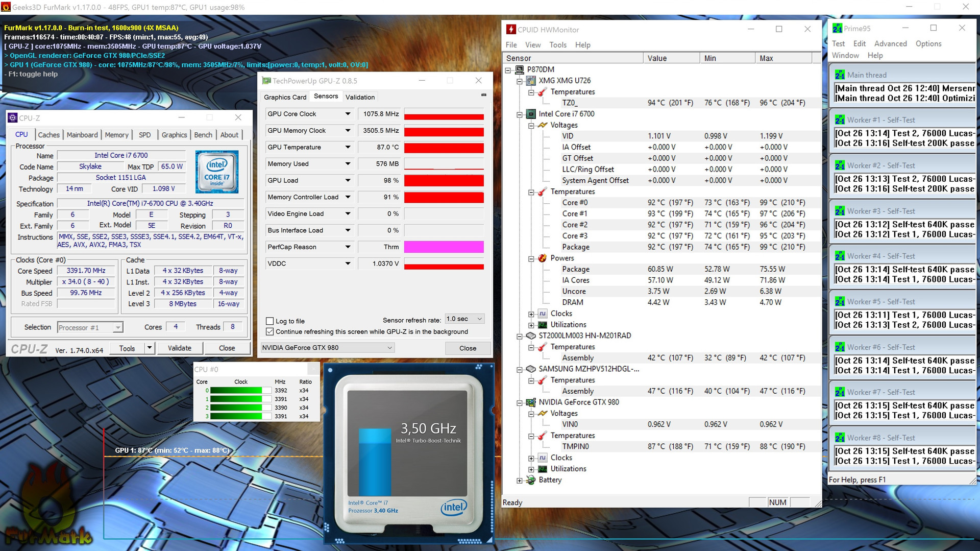Screen dimensions: 980x551
Task: Open the Options menu in Prime95
Action: point(928,44)
